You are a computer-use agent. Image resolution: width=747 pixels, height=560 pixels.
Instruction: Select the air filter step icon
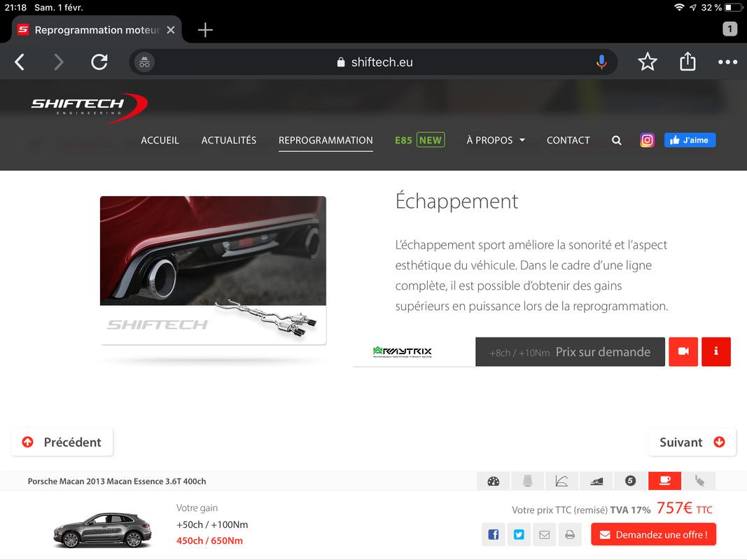point(527,481)
